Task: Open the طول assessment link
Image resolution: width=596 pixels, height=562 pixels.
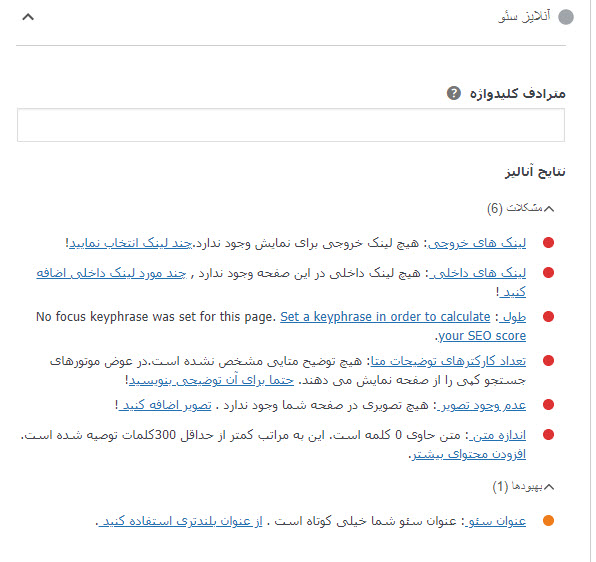Action: (x=514, y=317)
